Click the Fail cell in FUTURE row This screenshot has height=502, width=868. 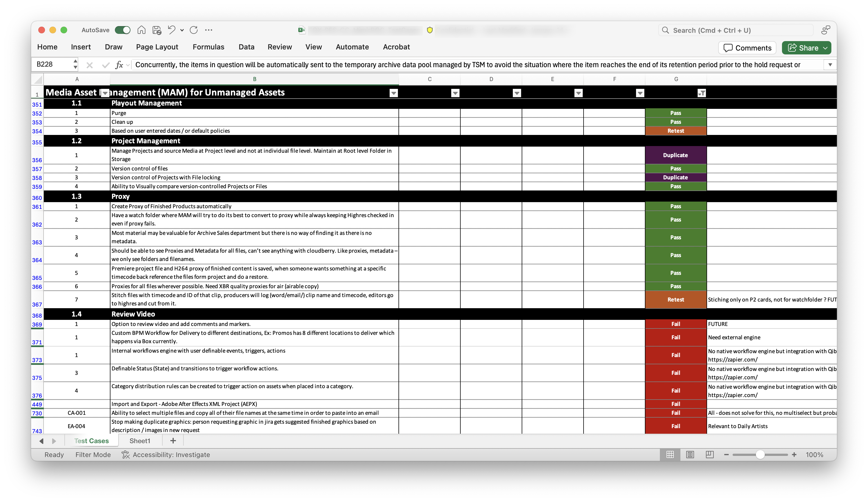(x=676, y=324)
